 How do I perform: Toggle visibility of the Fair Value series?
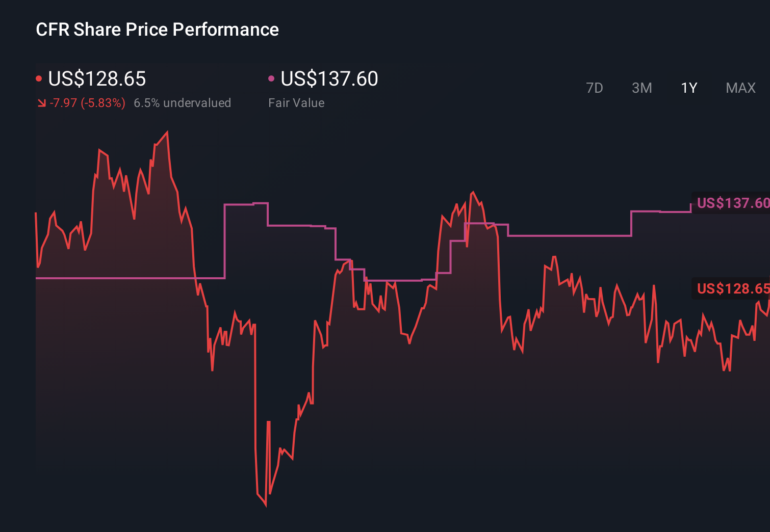point(329,79)
